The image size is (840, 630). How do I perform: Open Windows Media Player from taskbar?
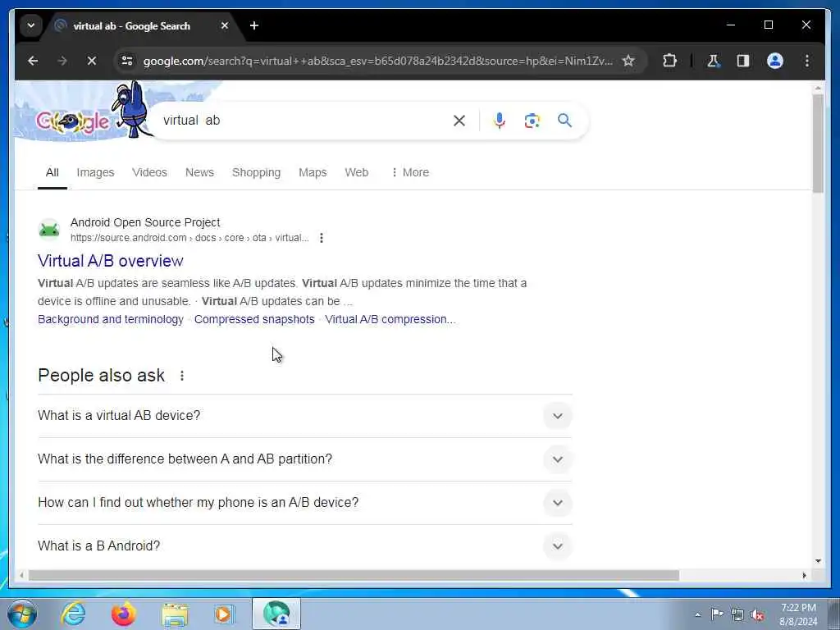point(224,614)
